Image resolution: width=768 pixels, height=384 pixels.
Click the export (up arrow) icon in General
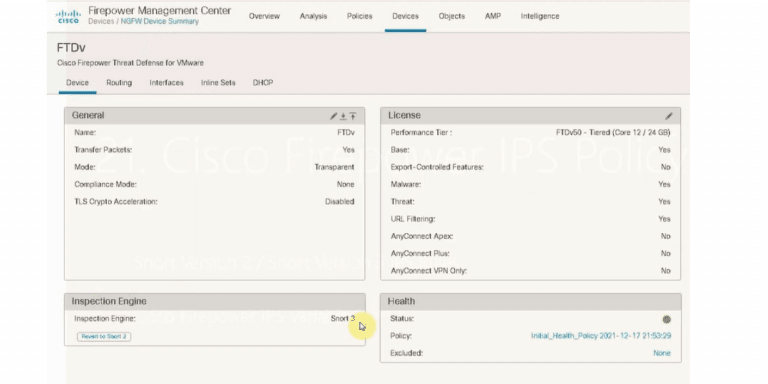click(x=353, y=116)
